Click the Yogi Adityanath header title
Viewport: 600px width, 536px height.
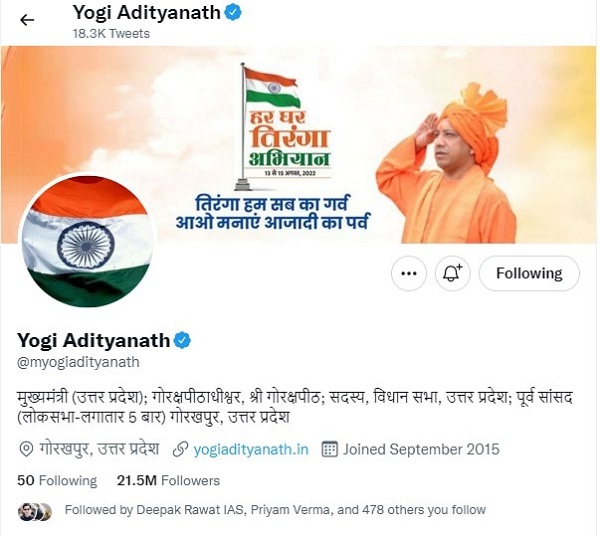point(147,13)
